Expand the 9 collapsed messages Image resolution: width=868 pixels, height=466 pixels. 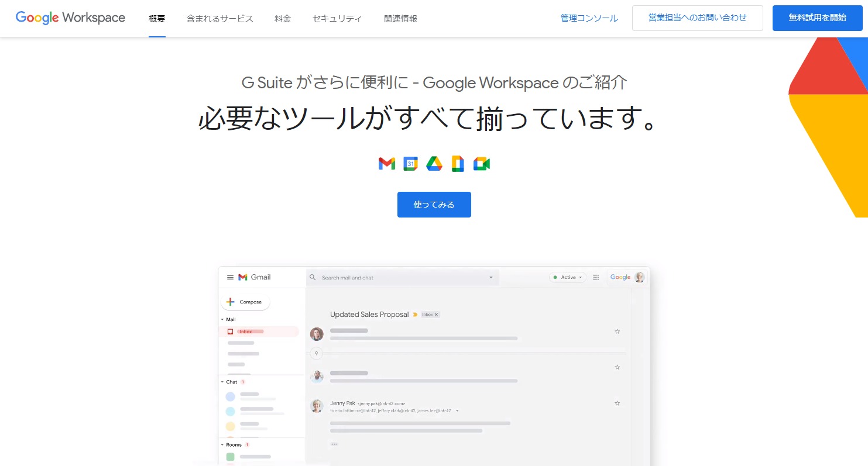click(x=316, y=353)
